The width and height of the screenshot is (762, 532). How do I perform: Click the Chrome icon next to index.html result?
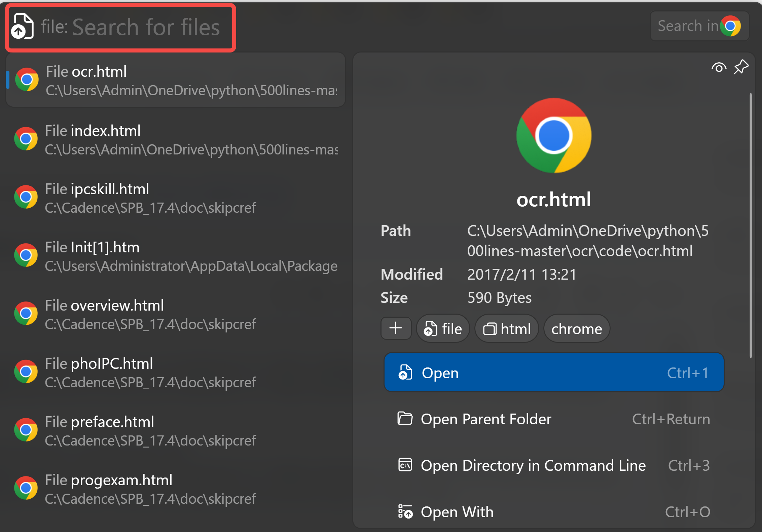pyautogui.click(x=26, y=138)
